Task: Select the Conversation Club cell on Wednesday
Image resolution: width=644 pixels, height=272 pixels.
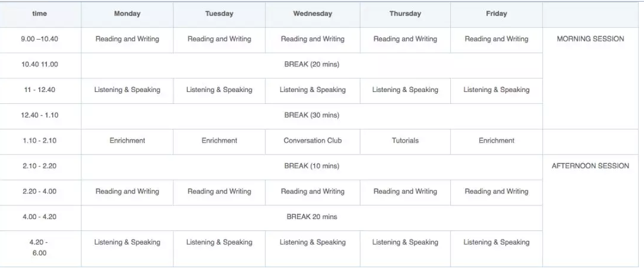Action: (x=312, y=141)
